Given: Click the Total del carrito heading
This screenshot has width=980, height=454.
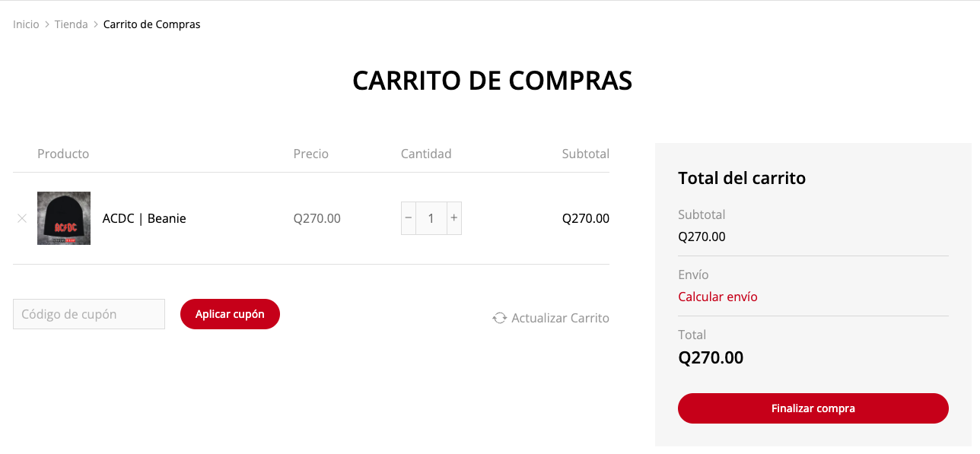Looking at the screenshot, I should pyautogui.click(x=742, y=178).
